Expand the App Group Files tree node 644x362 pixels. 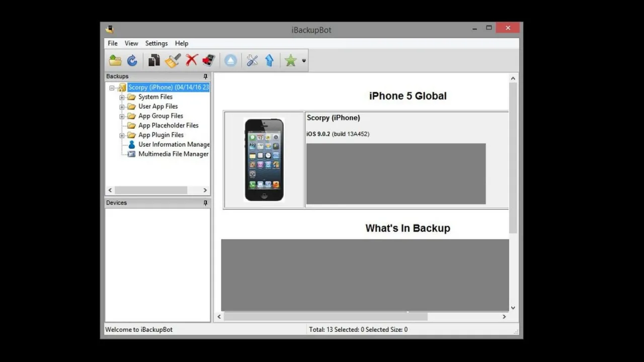coord(122,116)
